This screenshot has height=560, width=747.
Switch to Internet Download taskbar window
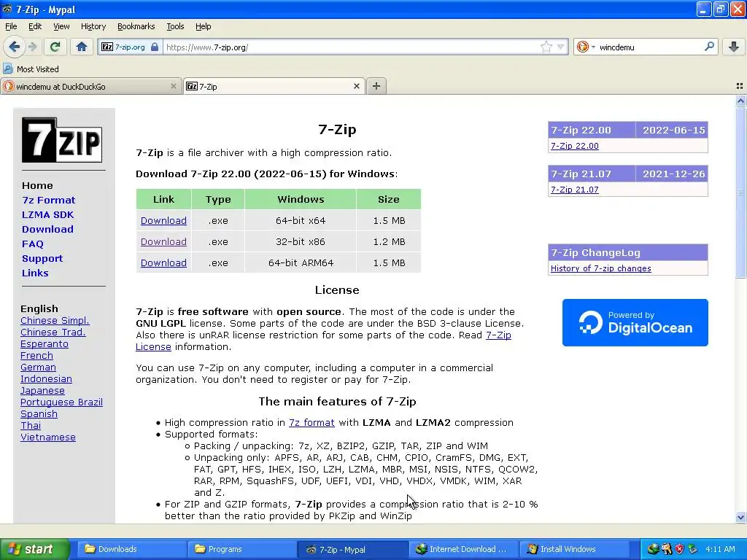[x=462, y=549]
